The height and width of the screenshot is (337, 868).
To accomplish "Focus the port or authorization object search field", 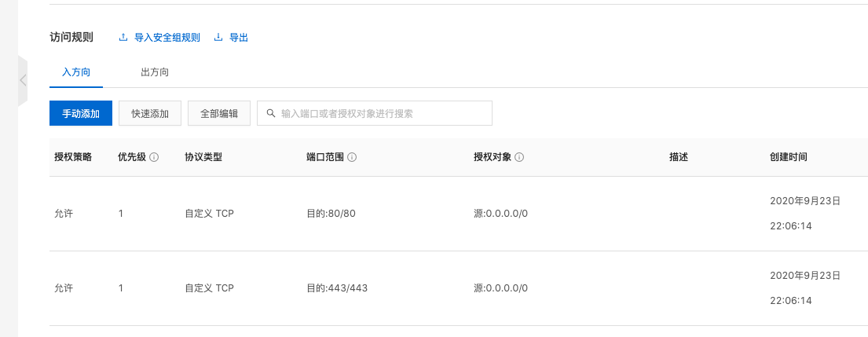I will 381,113.
